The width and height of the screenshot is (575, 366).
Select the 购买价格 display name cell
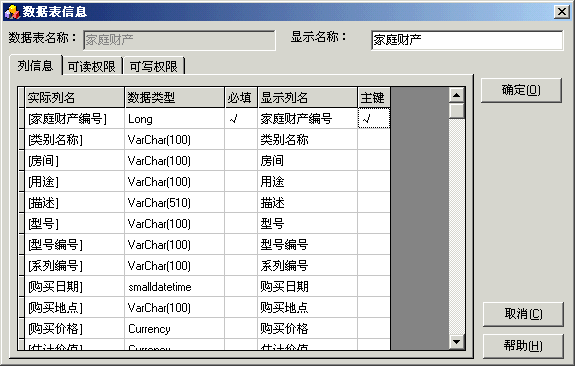(307, 329)
